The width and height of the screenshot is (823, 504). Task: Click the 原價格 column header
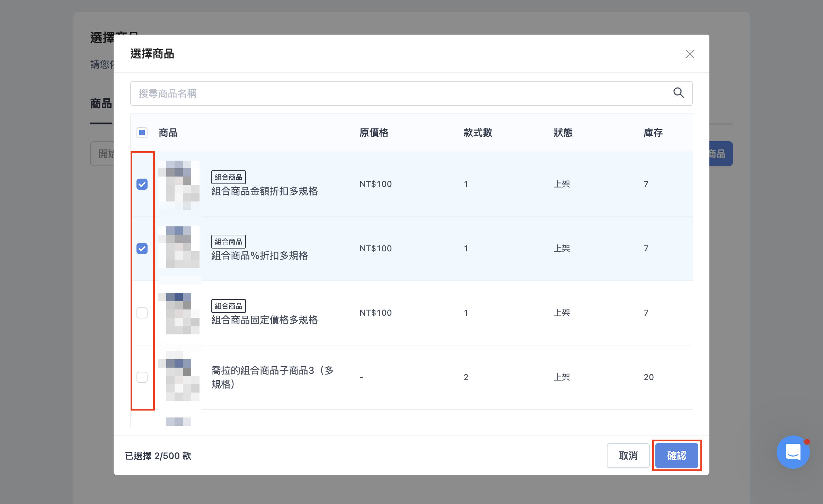point(374,133)
